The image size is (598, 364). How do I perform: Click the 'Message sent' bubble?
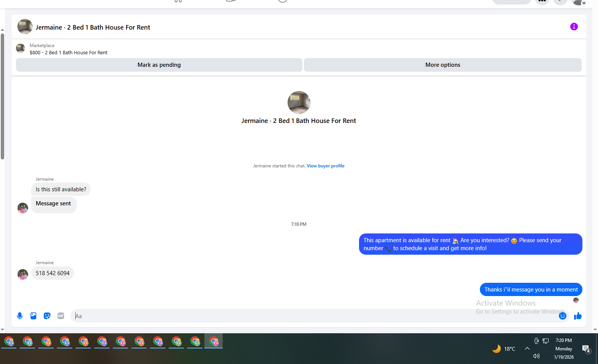54,204
